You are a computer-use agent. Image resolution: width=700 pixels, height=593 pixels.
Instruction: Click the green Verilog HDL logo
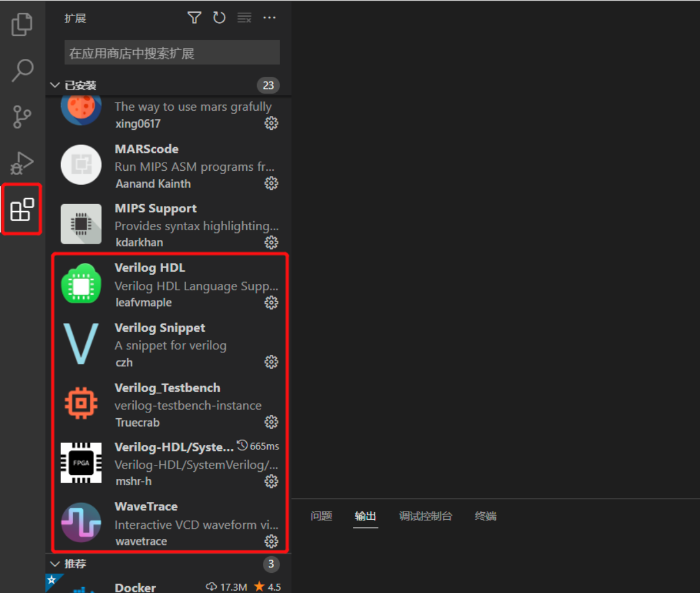81,283
